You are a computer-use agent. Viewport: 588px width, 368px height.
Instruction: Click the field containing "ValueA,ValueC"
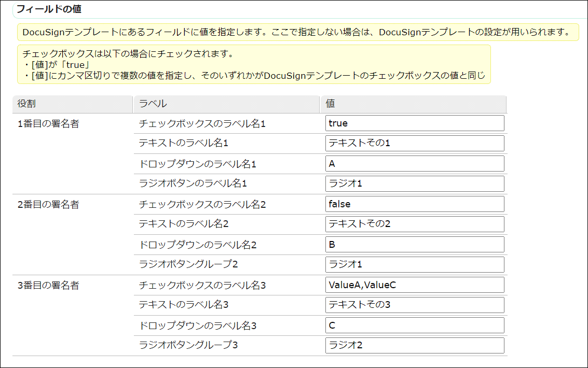[415, 285]
